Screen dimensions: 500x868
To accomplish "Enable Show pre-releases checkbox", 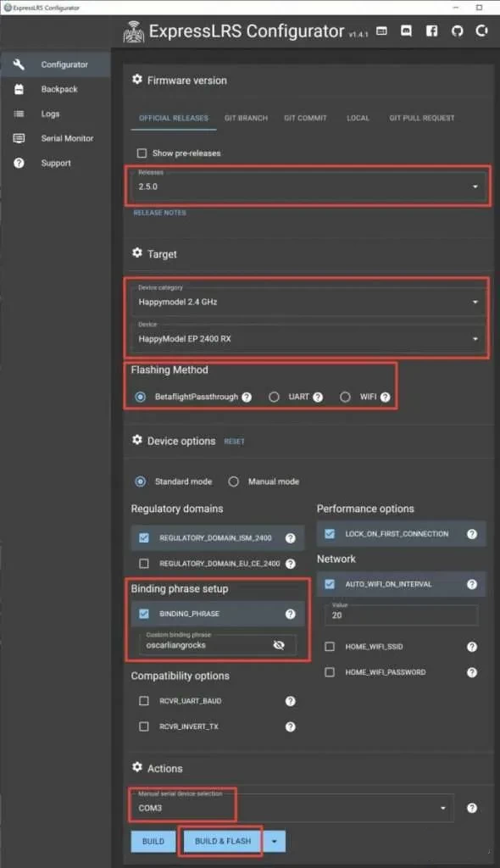I will click(142, 153).
